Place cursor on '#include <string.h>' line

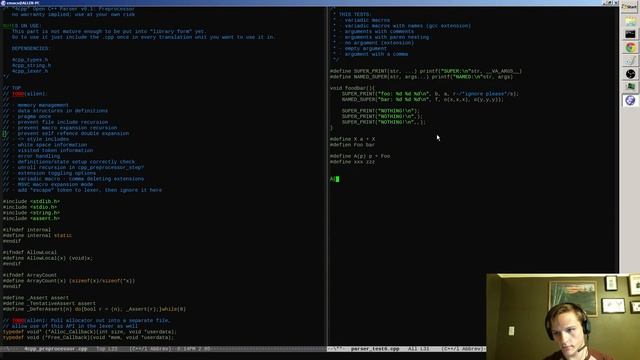coord(31,213)
